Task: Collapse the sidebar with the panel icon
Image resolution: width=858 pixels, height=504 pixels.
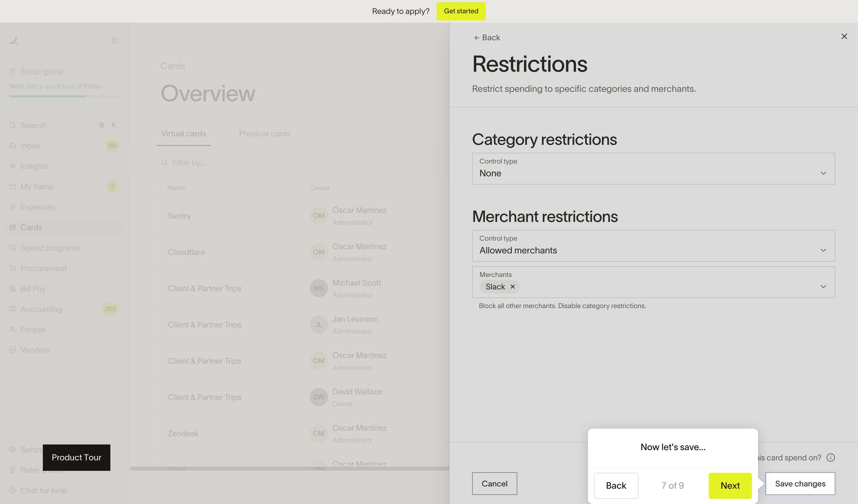Action: click(x=114, y=41)
